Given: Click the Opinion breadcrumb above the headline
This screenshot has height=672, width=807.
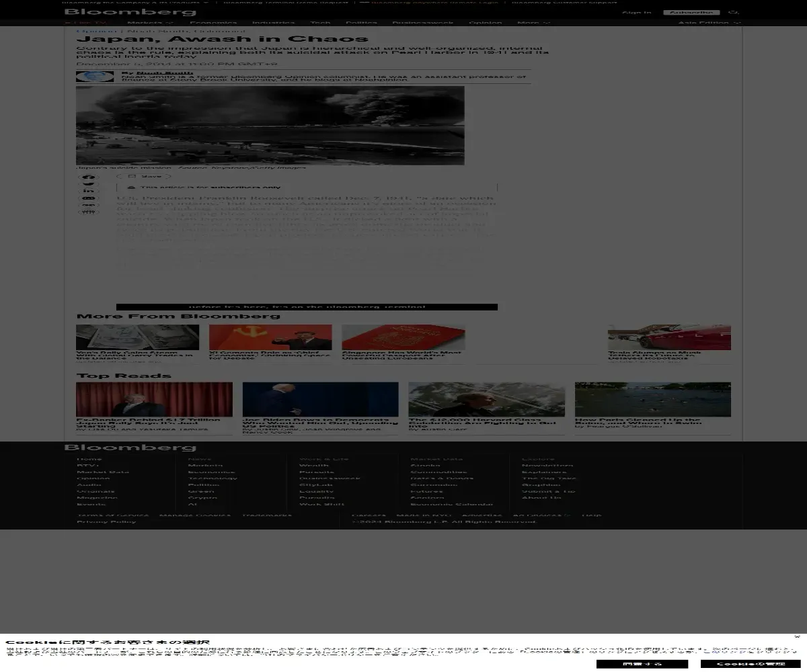Looking at the screenshot, I should [x=96, y=31].
